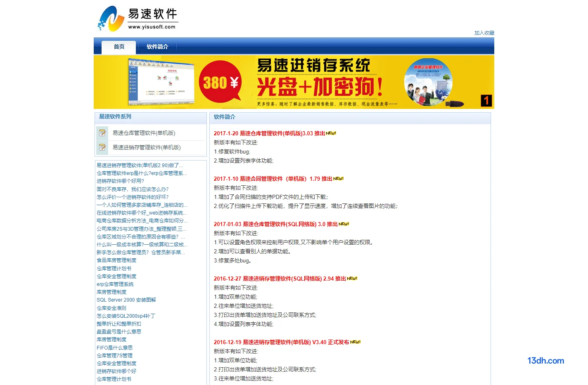Click 加入收藏 link
This screenshot has height=385, width=588.
484,33
